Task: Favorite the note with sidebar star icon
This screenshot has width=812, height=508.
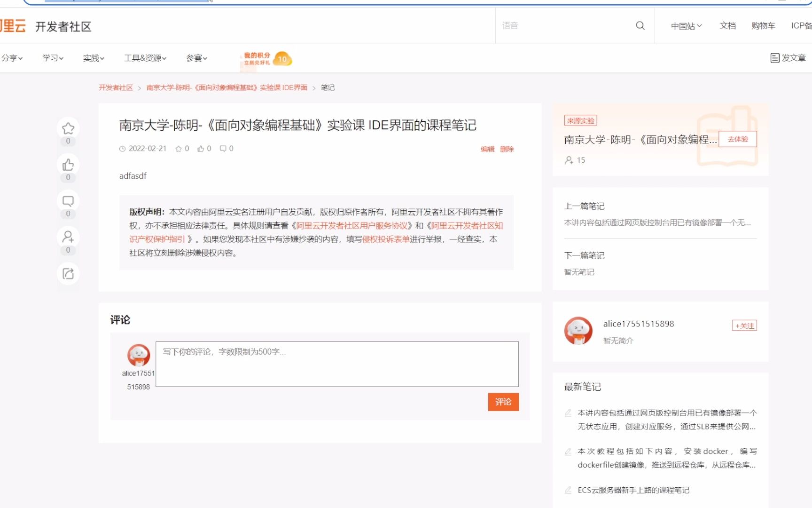Action: (x=68, y=128)
